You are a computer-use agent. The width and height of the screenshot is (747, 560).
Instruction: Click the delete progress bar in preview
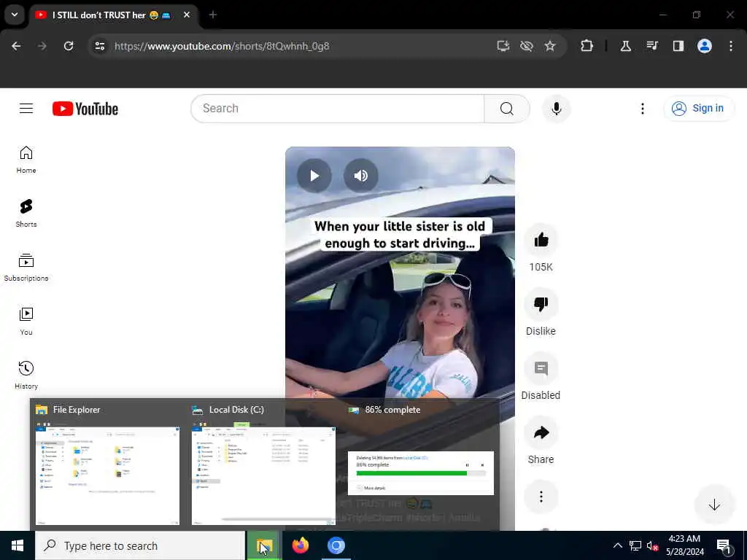pyautogui.click(x=421, y=473)
